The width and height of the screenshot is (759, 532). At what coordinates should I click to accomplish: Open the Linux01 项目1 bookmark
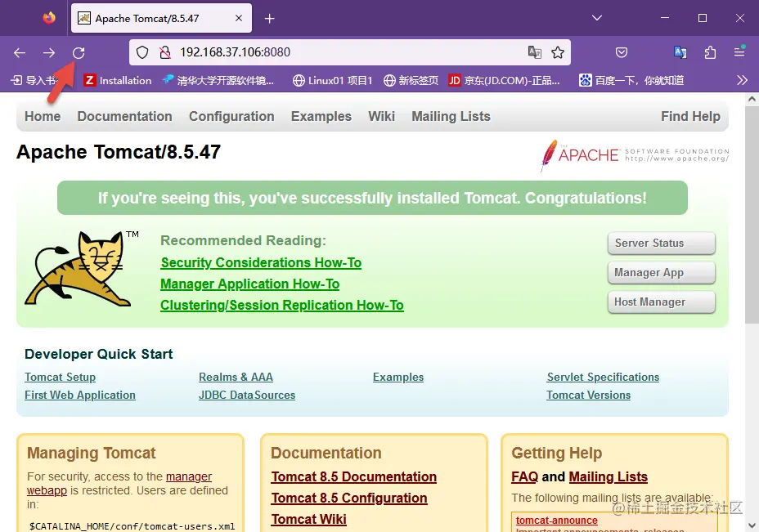(x=333, y=80)
